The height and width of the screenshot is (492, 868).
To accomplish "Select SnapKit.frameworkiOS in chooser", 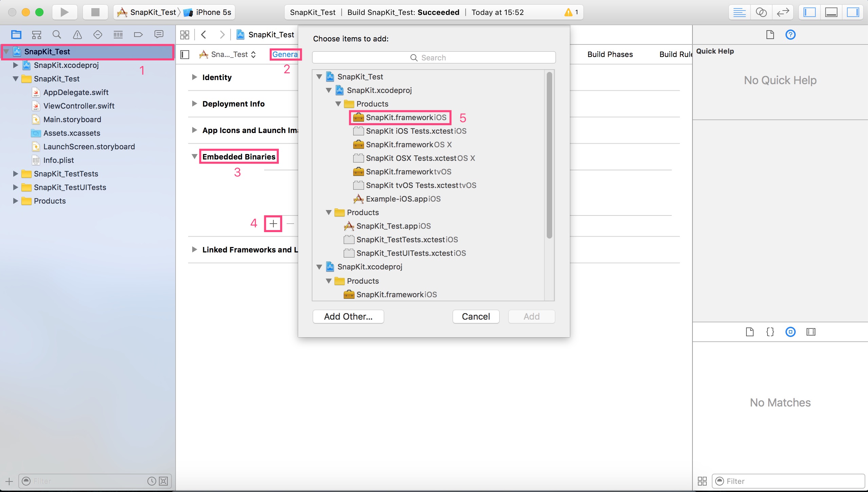I will (x=406, y=117).
